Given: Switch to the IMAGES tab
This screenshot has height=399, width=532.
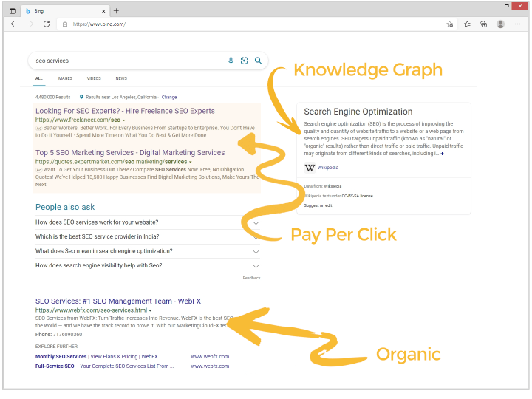Looking at the screenshot, I should pyautogui.click(x=65, y=78).
